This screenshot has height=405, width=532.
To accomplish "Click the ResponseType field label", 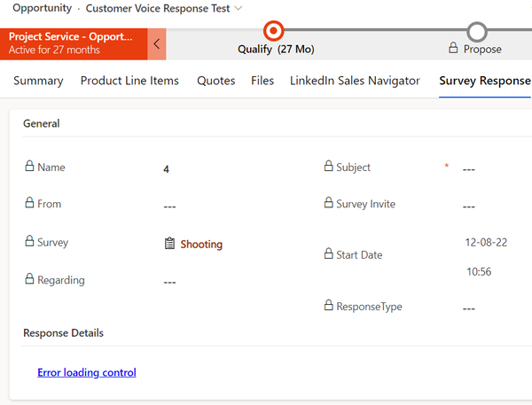I will pos(369,307).
